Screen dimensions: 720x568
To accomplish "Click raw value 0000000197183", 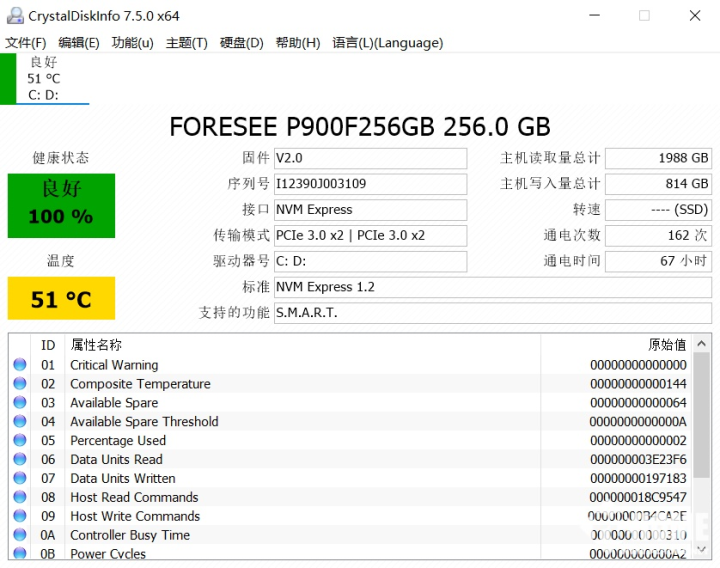I will point(638,478).
